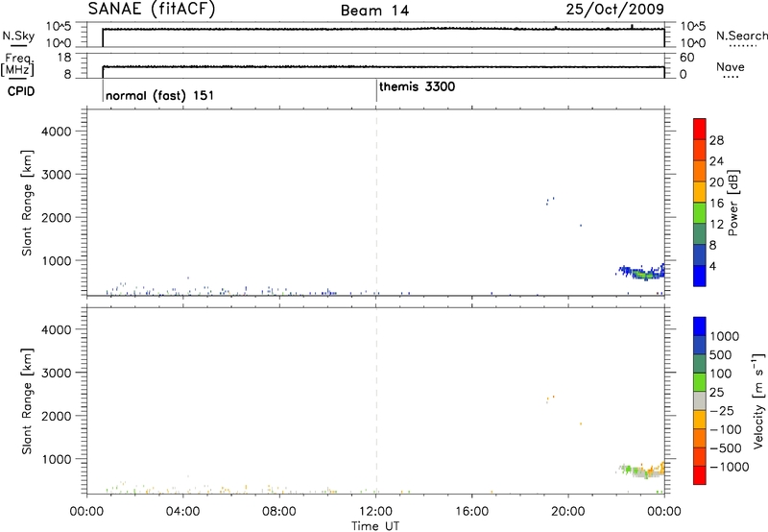The height and width of the screenshot is (532, 768).
Task: Pick the blue top segment of Velocity colorbar
Action: pos(700,326)
